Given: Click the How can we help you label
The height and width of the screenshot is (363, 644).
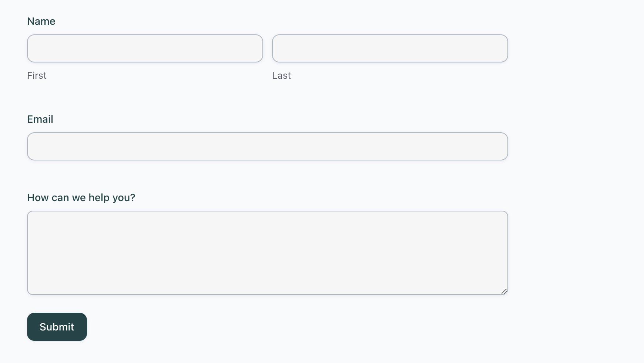Looking at the screenshot, I should [81, 197].
